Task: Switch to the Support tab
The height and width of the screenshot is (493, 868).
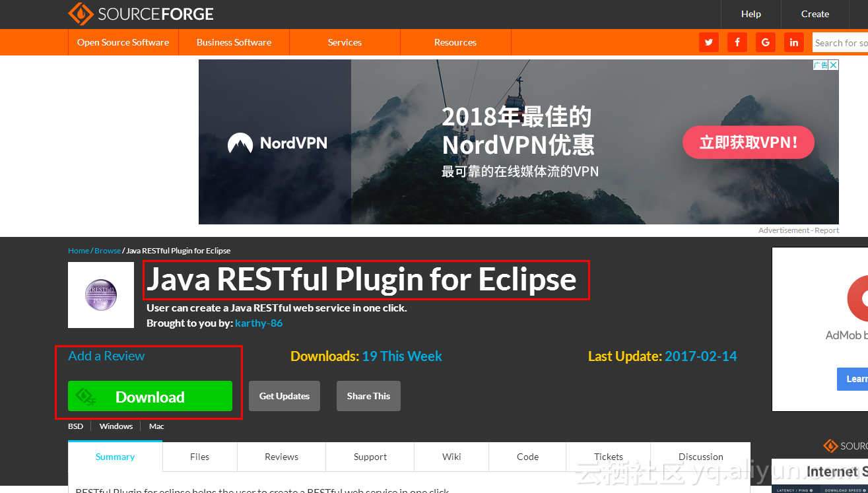Action: (x=370, y=457)
